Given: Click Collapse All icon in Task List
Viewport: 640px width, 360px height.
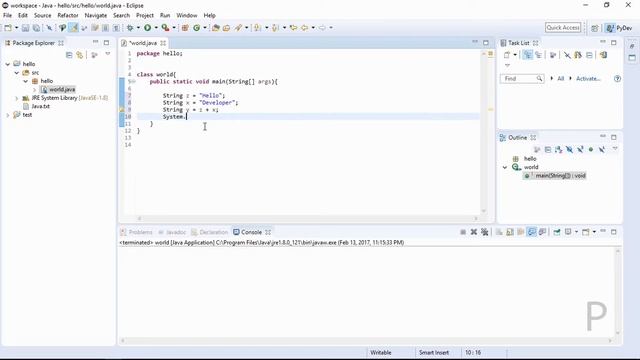Looking at the screenshot, I should click(x=589, y=55).
